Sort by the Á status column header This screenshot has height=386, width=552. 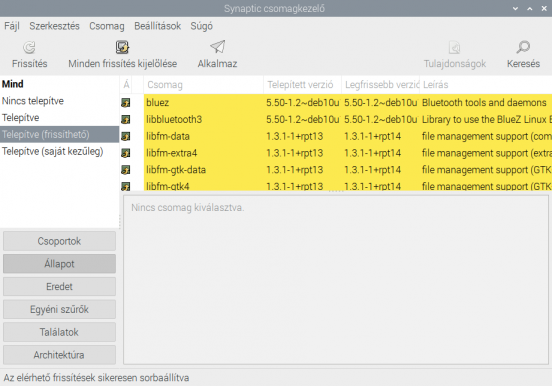click(126, 85)
